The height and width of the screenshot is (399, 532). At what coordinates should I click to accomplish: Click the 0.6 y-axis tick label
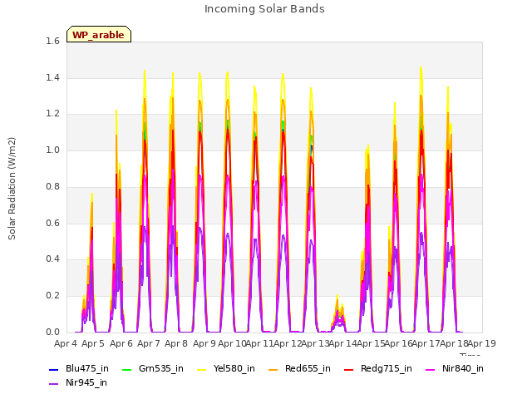pos(52,224)
